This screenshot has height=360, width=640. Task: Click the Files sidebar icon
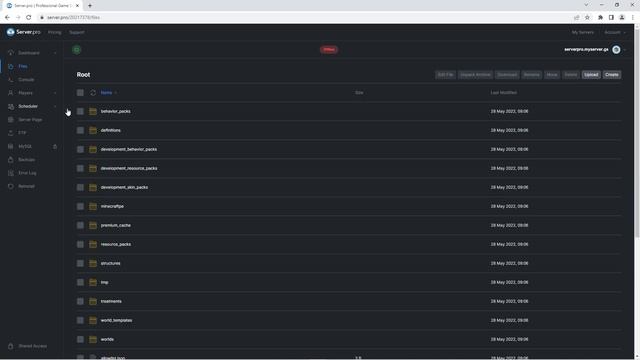click(11, 66)
